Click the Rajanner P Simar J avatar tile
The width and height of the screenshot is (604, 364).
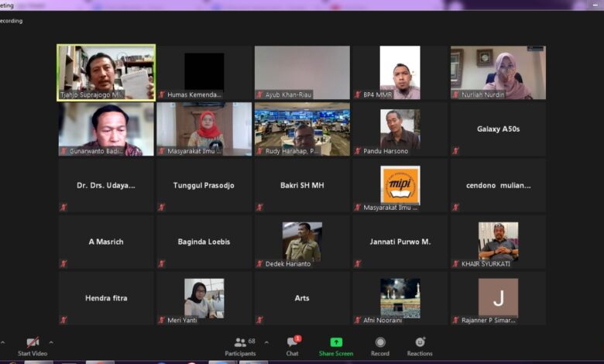498,298
